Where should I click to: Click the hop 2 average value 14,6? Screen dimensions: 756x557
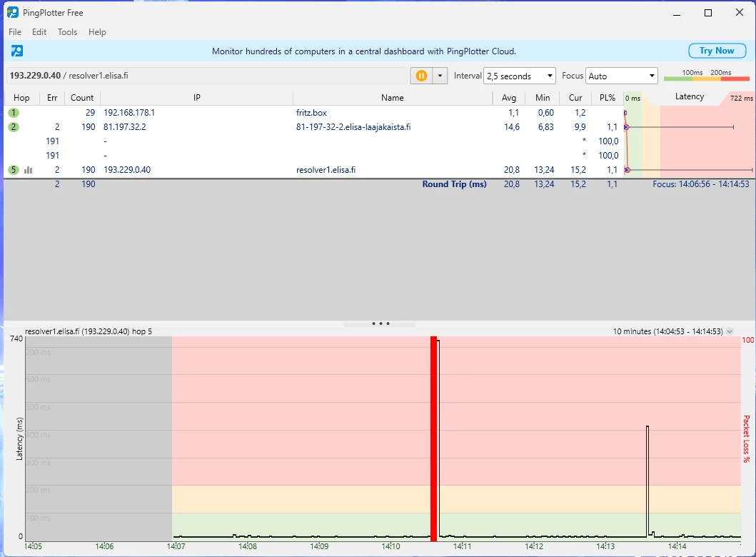[x=512, y=127]
